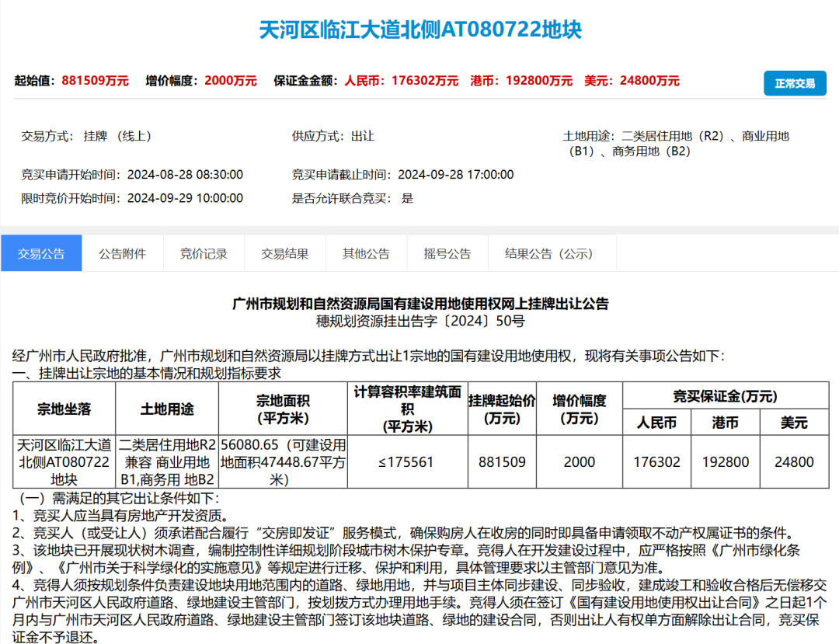
Task: Click the 竞买申请截止时间 date value
Action: (x=456, y=175)
